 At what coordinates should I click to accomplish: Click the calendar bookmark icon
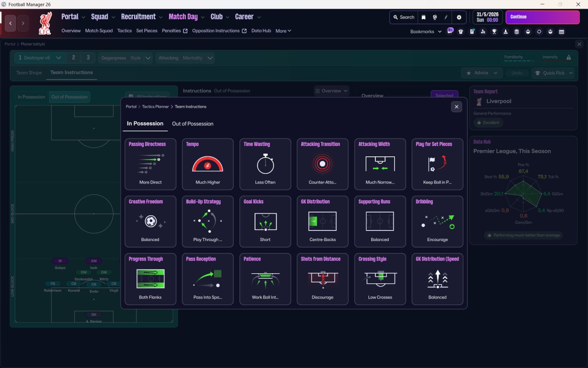pos(561,32)
